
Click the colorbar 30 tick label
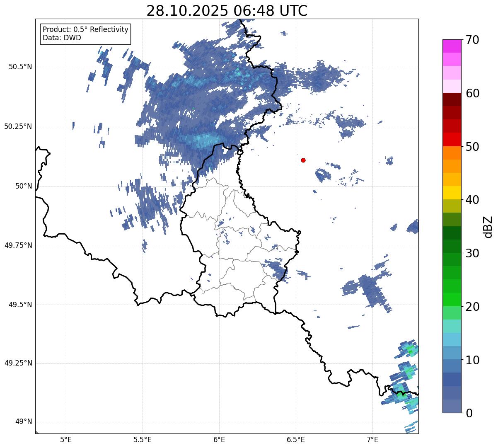click(472, 253)
